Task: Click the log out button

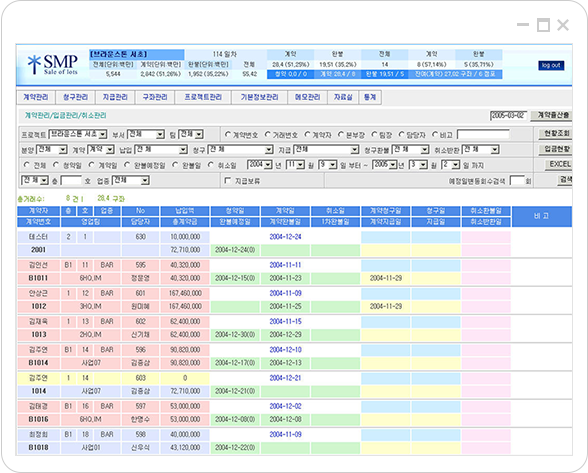Action: (x=551, y=65)
